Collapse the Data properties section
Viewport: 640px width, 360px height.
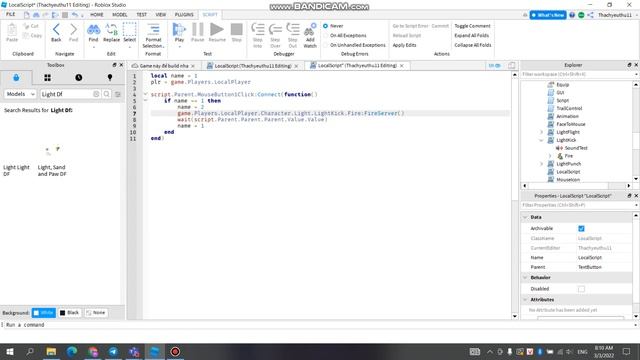click(525, 217)
